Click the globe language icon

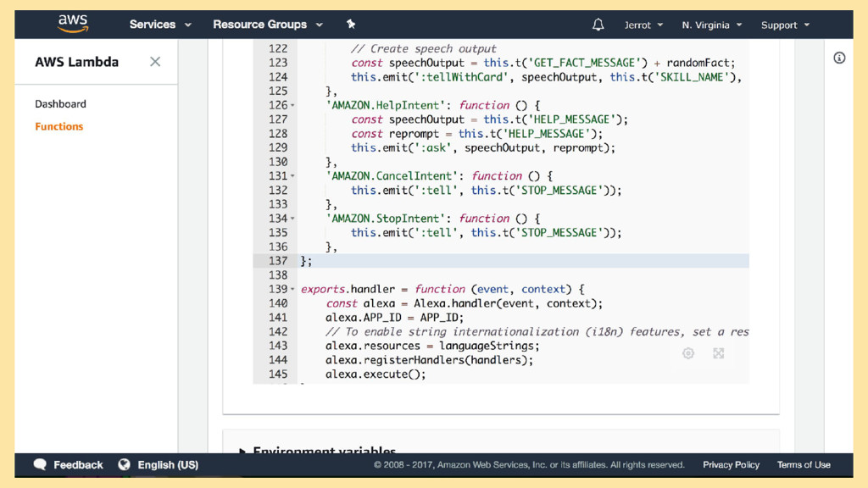tap(125, 464)
